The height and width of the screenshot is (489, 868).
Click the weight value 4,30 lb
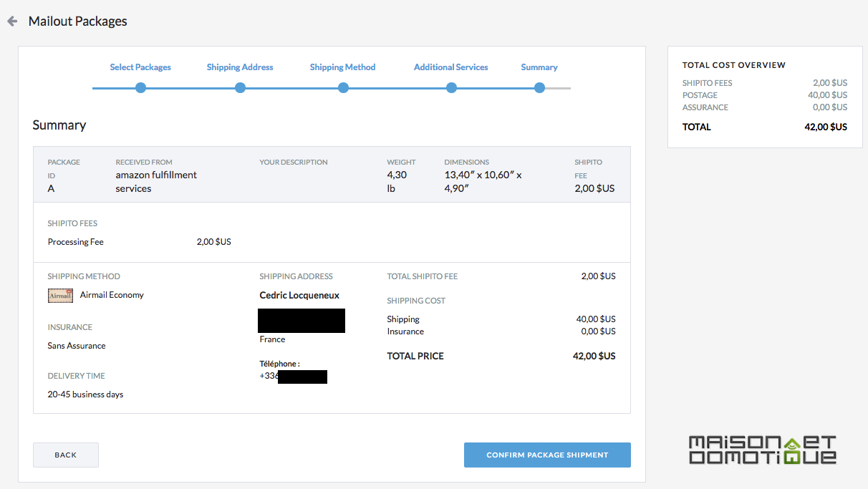397,182
